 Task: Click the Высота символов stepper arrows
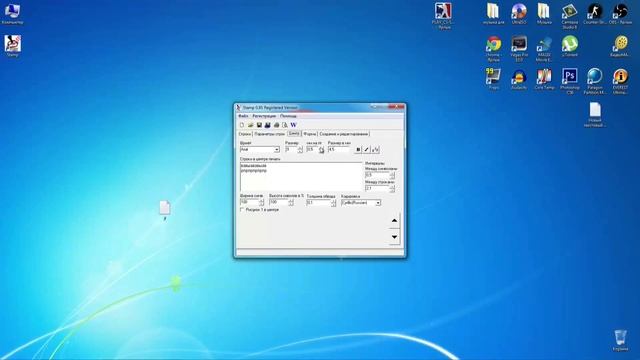291,202
